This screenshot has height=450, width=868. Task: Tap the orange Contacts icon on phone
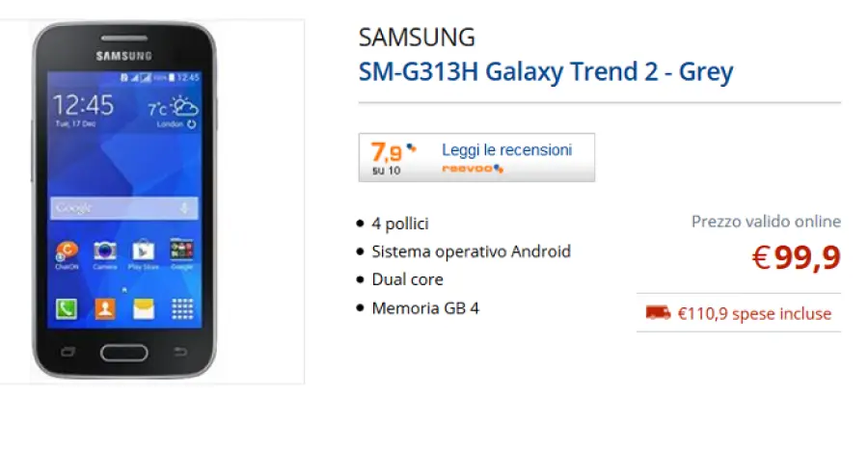[105, 308]
